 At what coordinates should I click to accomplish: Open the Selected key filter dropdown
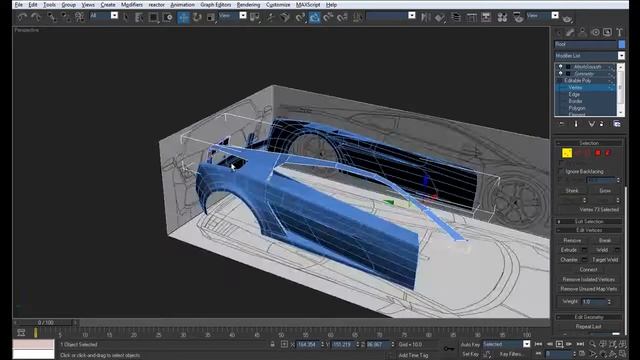pos(527,344)
